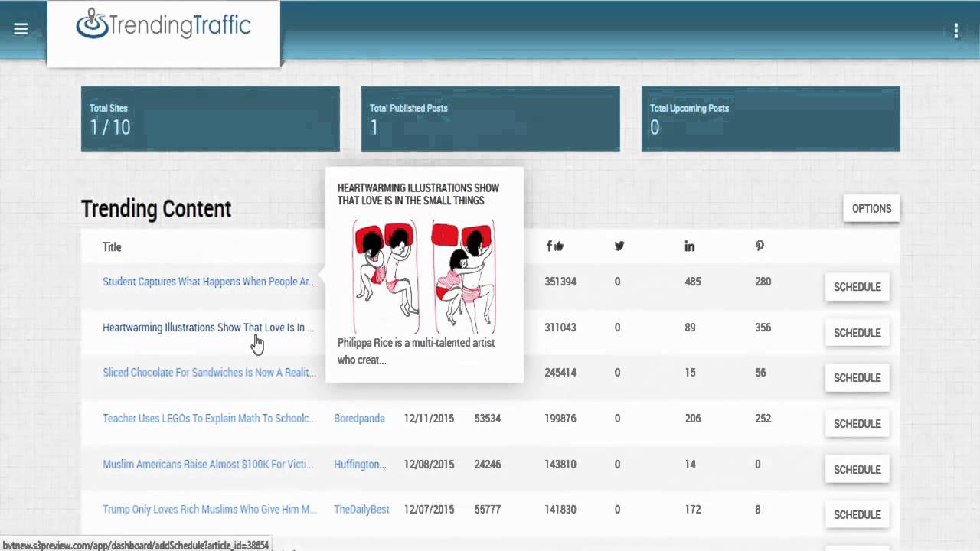980x551 pixels.
Task: Click the LinkedIn count 206
Action: coord(693,419)
